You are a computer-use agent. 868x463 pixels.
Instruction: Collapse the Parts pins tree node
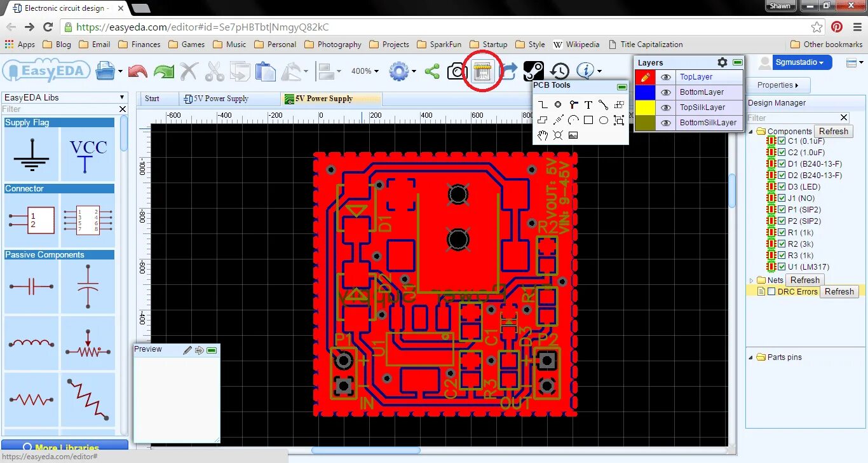tap(751, 357)
